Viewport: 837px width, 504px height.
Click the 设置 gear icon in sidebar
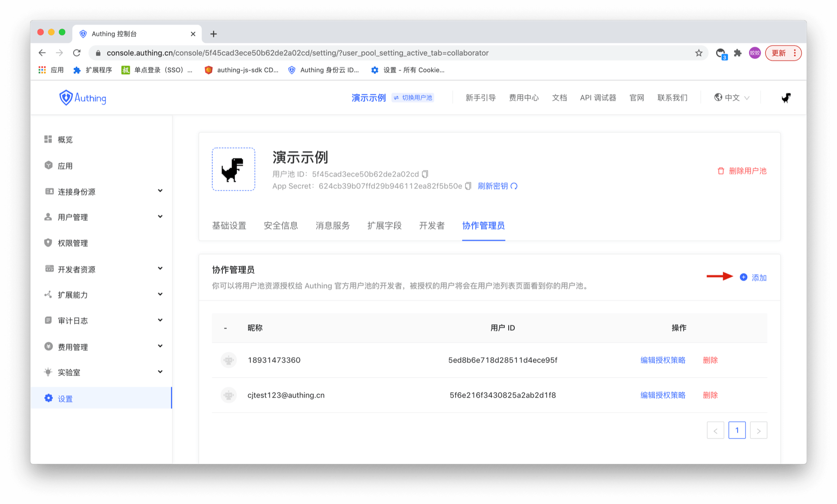48,398
